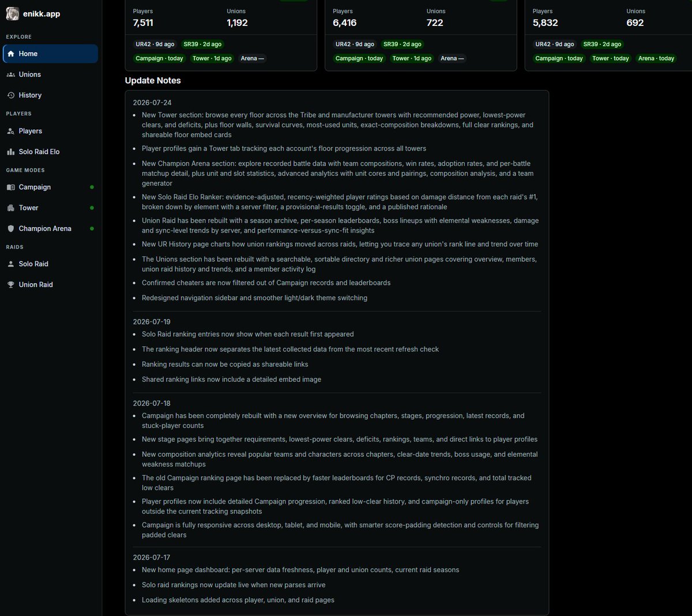The width and height of the screenshot is (692, 616).
Task: Click the Solo Raid person icon
Action: pyautogui.click(x=10, y=264)
